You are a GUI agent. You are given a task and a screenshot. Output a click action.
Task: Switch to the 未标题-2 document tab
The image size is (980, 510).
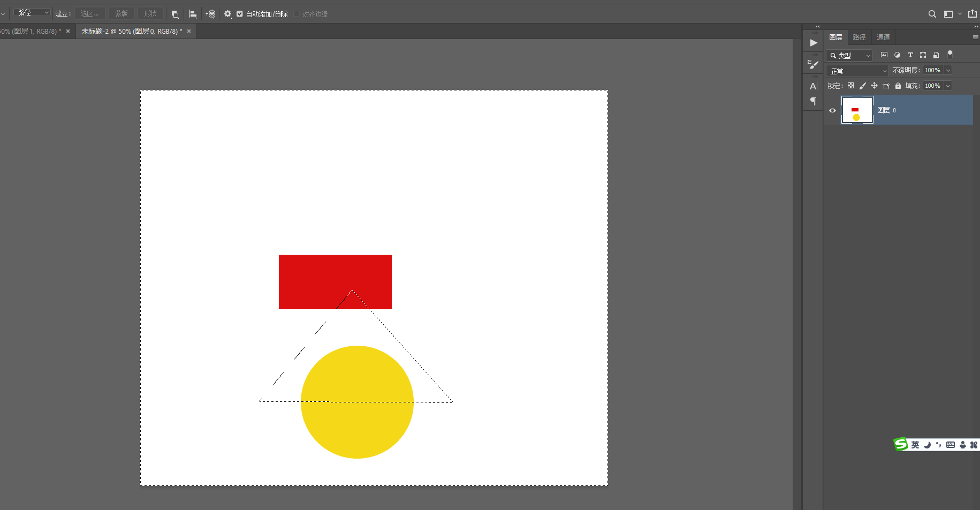(x=132, y=32)
